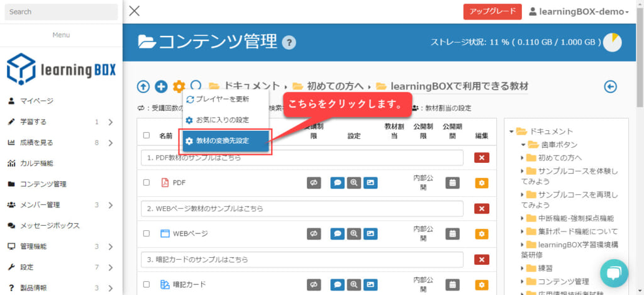Click the Search input field

60,12
